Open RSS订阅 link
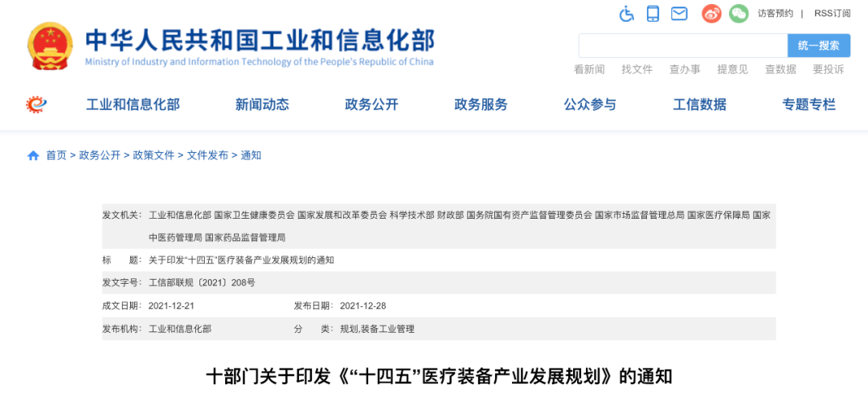The height and width of the screenshot is (402, 868). [832, 14]
